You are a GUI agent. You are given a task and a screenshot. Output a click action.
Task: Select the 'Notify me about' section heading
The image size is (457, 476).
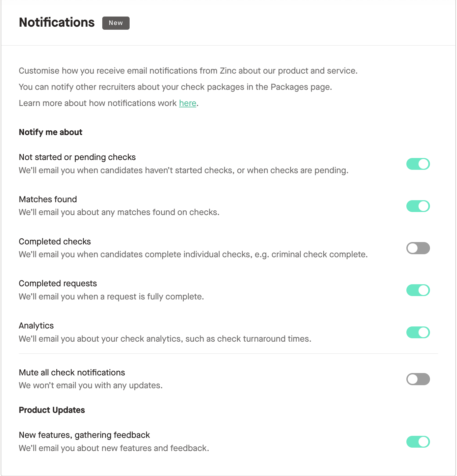pyautogui.click(x=51, y=132)
